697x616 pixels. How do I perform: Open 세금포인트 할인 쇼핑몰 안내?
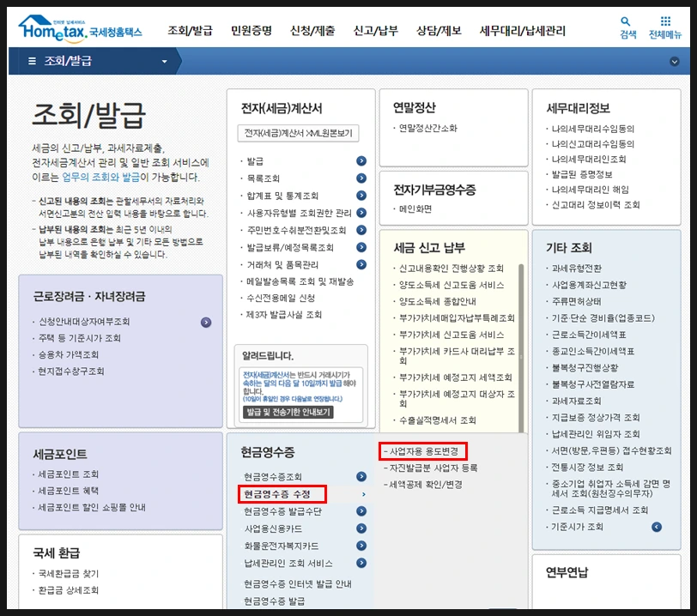click(92, 508)
